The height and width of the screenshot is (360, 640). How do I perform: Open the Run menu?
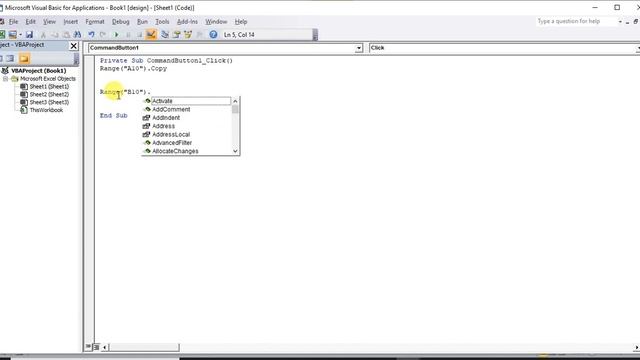pyautogui.click(x=142, y=22)
